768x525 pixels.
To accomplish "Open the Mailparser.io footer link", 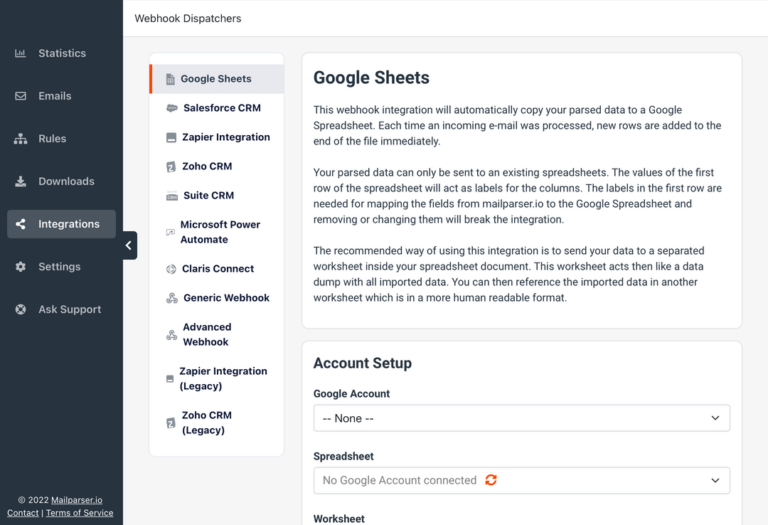I will 77,500.
